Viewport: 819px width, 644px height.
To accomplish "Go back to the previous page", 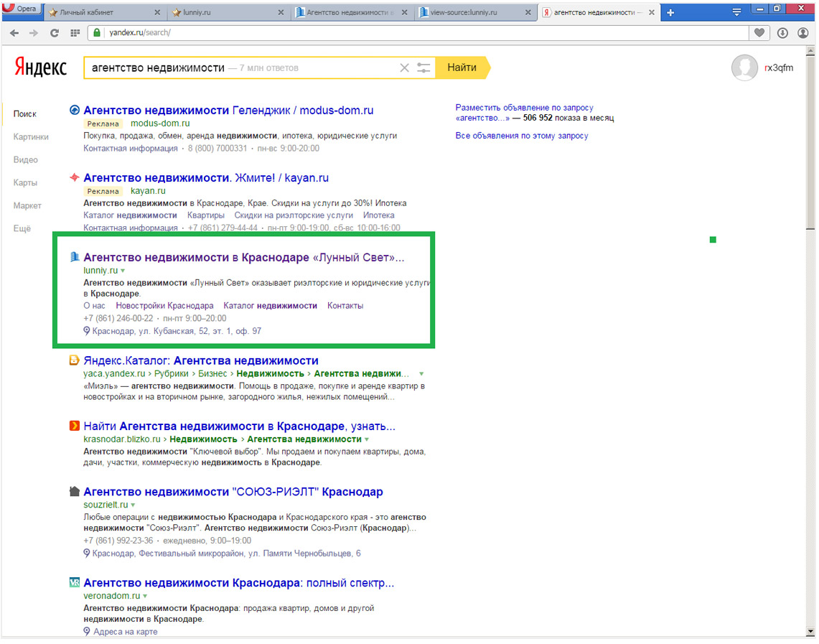I will (14, 33).
